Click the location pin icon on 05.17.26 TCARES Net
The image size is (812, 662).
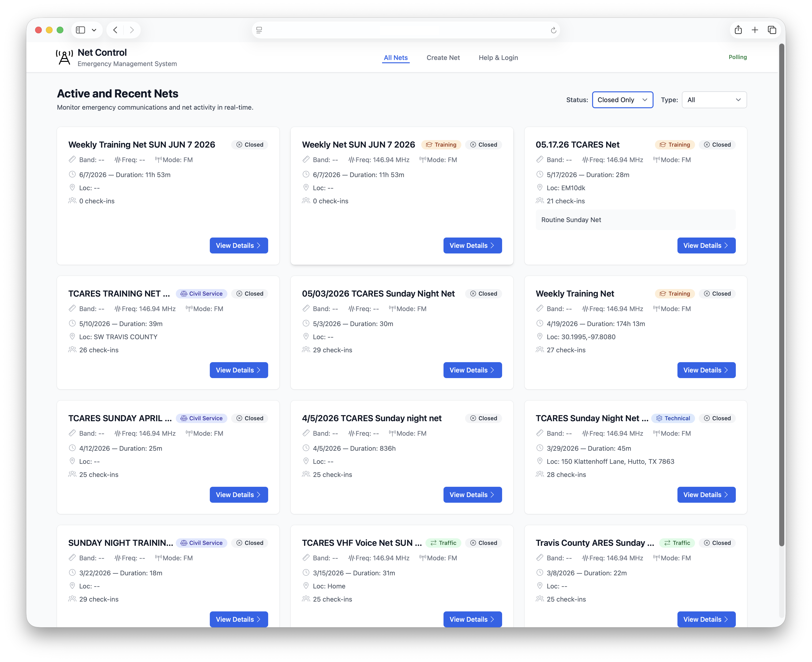coord(540,188)
